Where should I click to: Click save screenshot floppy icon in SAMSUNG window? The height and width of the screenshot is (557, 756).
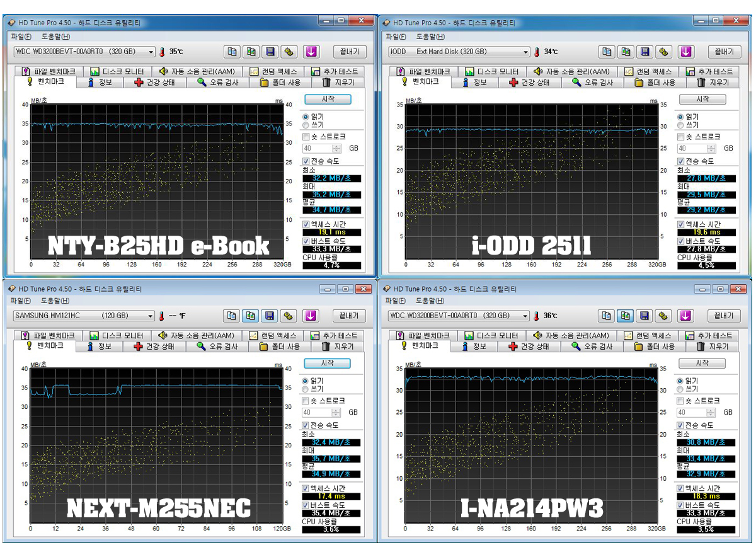270,316
